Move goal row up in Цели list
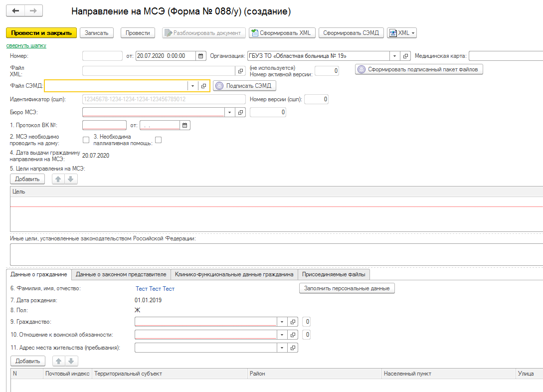The image size is (543, 392). pyautogui.click(x=59, y=179)
